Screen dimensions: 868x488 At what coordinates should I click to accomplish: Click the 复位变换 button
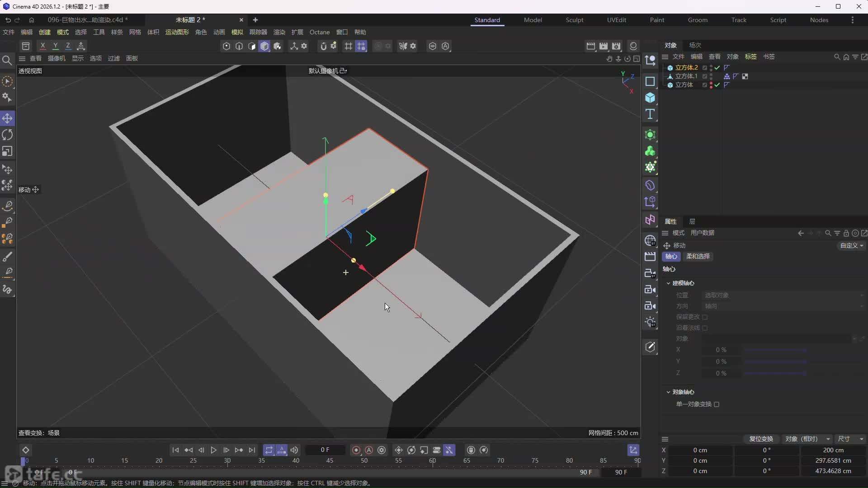pyautogui.click(x=761, y=439)
